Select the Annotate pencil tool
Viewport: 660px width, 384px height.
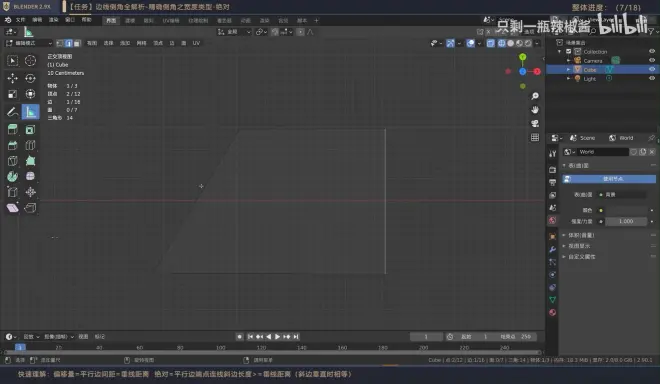coord(13,112)
